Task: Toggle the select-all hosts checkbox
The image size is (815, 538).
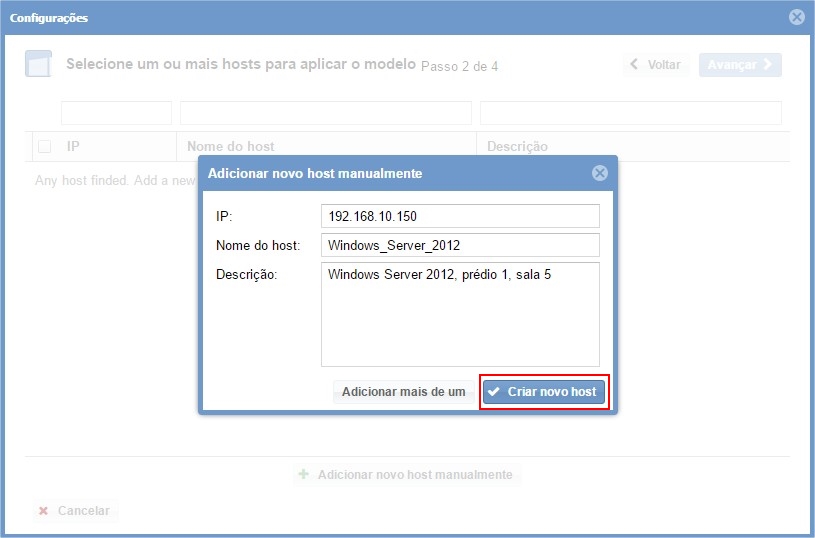Action: pos(44,147)
